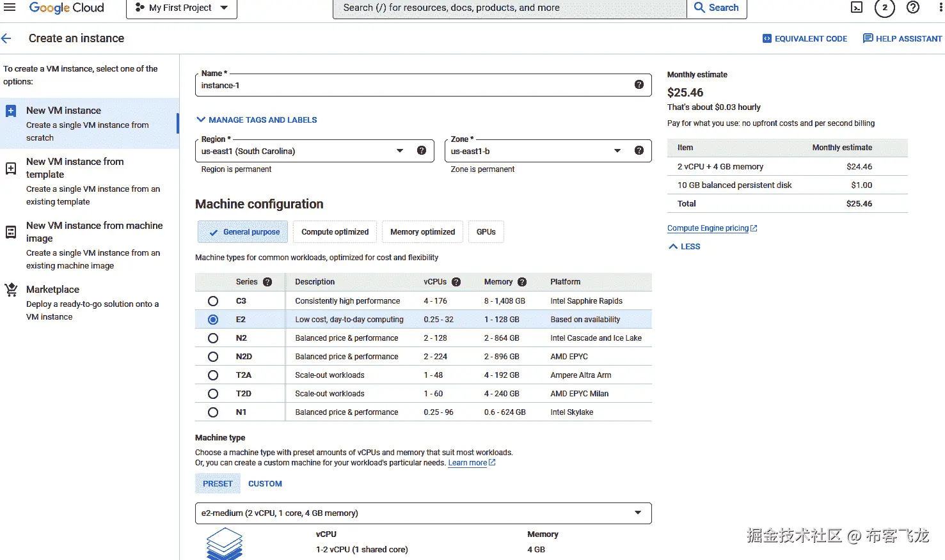Image resolution: width=945 pixels, height=560 pixels.
Task: Open the Region dropdown
Action: tap(314, 151)
